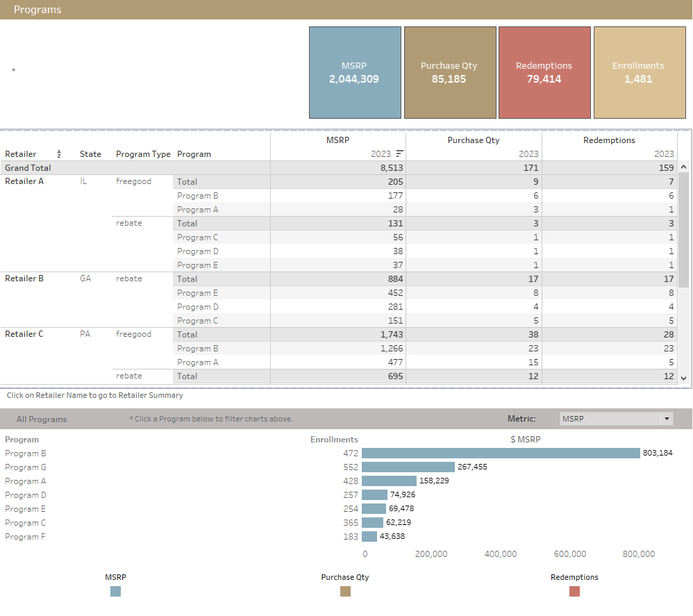Select the MSRP summary tile

click(x=355, y=73)
